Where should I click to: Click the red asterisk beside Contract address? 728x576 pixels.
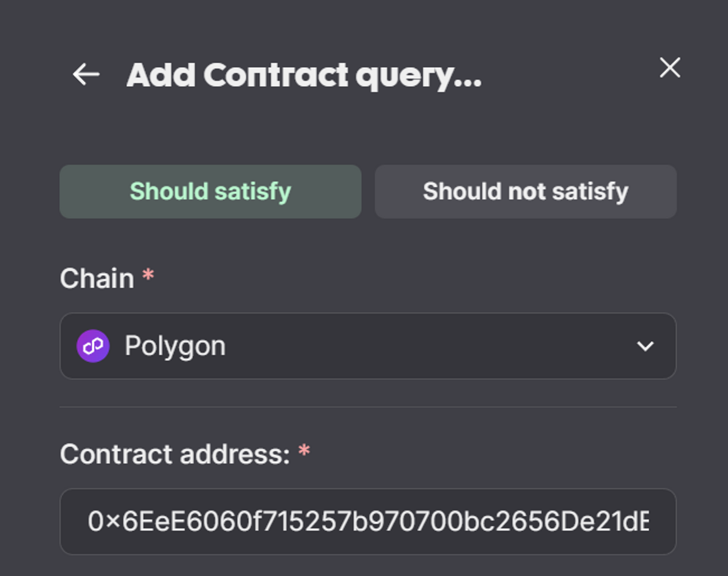pyautogui.click(x=304, y=450)
